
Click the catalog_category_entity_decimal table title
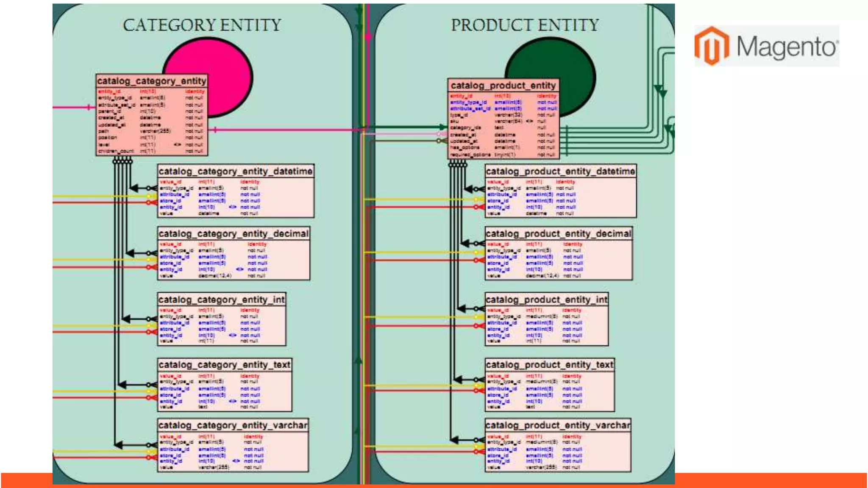234,233
